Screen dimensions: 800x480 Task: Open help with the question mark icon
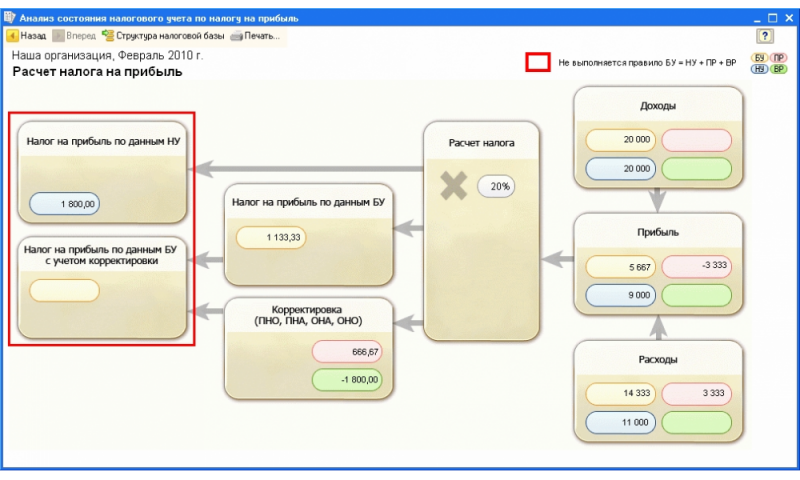click(765, 35)
